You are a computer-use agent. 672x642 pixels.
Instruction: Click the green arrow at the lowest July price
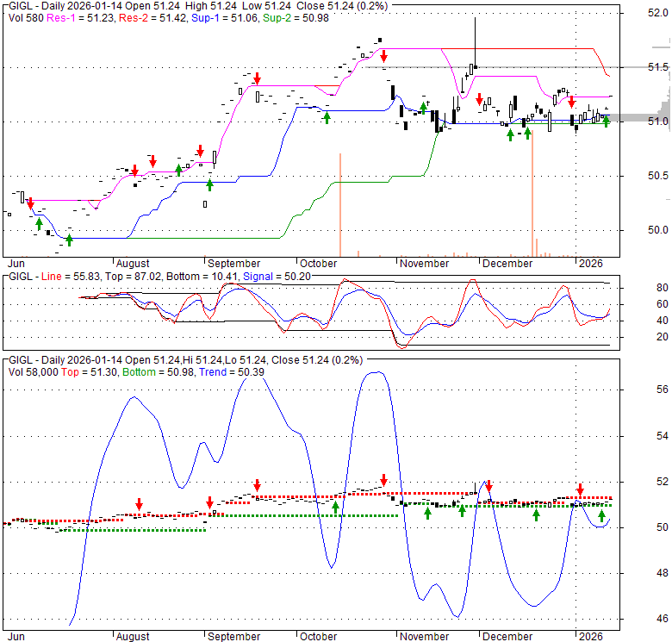tap(69, 240)
